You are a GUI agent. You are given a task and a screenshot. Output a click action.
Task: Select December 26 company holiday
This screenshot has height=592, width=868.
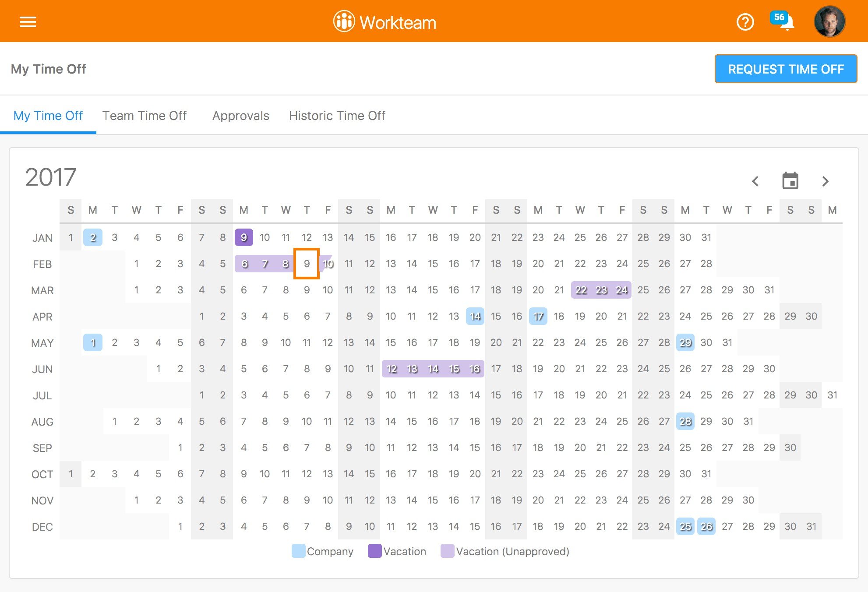706,526
